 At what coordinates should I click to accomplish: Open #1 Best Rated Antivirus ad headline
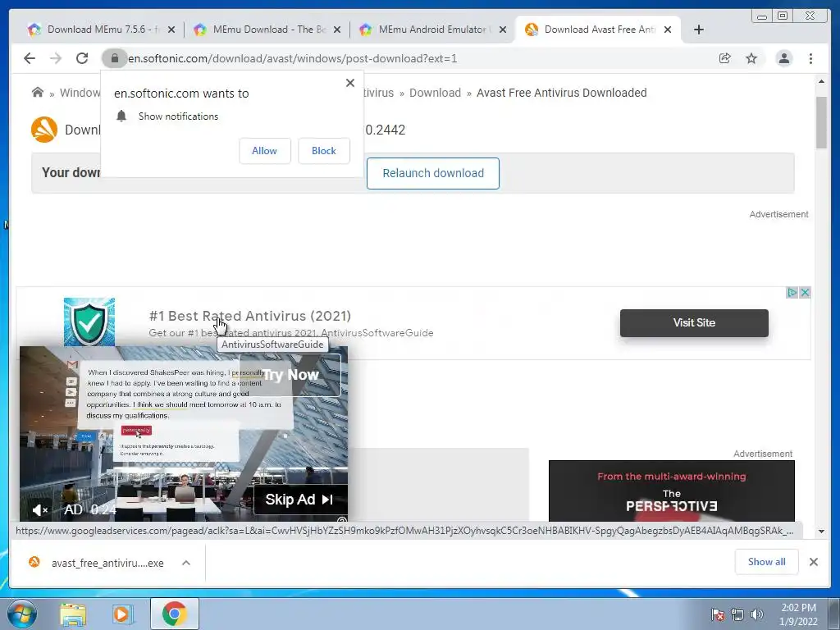(249, 316)
